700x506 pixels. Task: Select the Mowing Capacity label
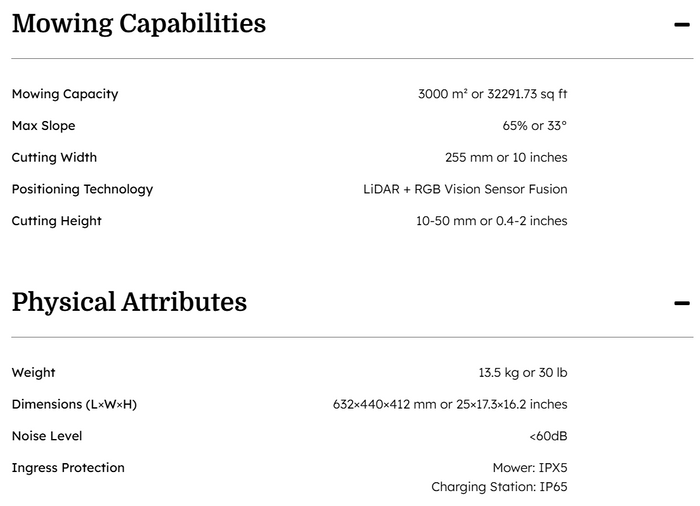tap(65, 94)
